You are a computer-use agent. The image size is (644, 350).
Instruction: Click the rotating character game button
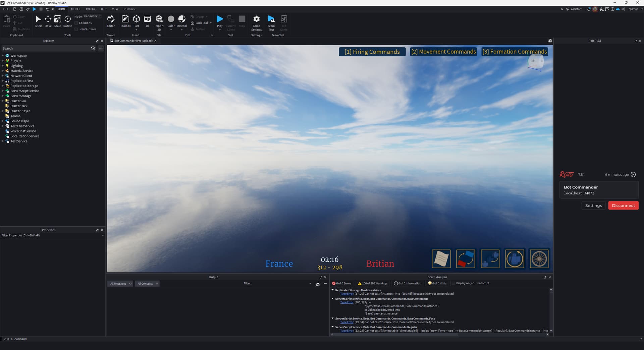pos(515,259)
